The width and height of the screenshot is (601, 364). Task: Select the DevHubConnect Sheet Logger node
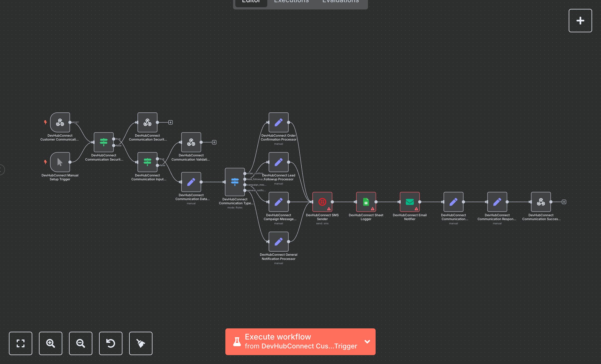[x=366, y=202]
